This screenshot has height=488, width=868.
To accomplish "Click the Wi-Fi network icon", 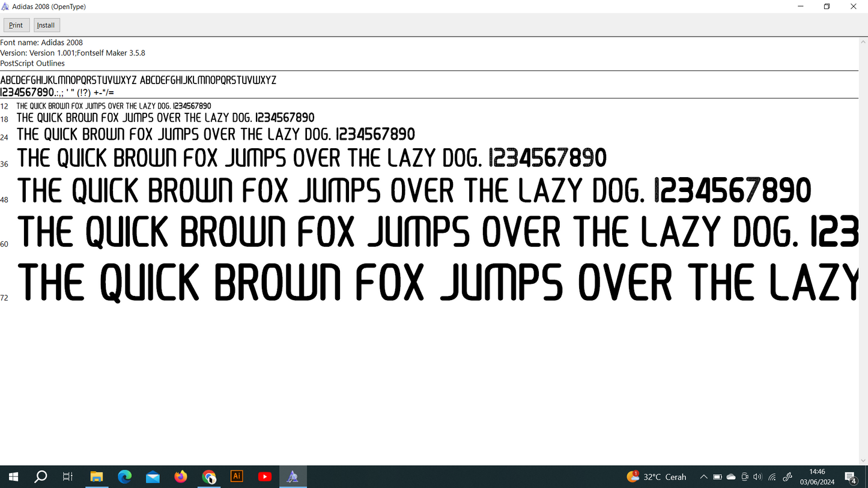I will [x=772, y=477].
